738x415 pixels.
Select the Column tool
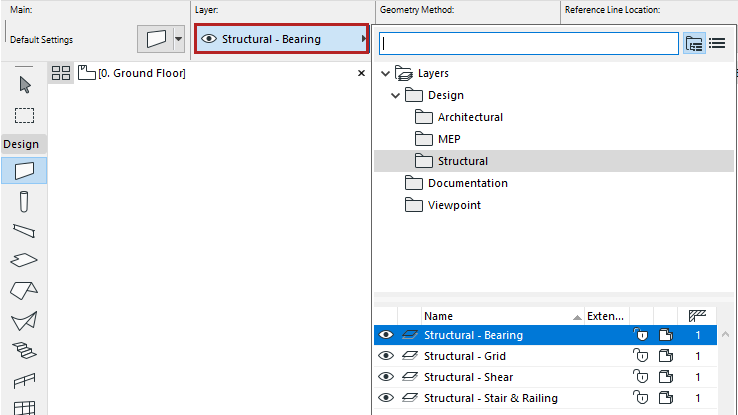24,201
